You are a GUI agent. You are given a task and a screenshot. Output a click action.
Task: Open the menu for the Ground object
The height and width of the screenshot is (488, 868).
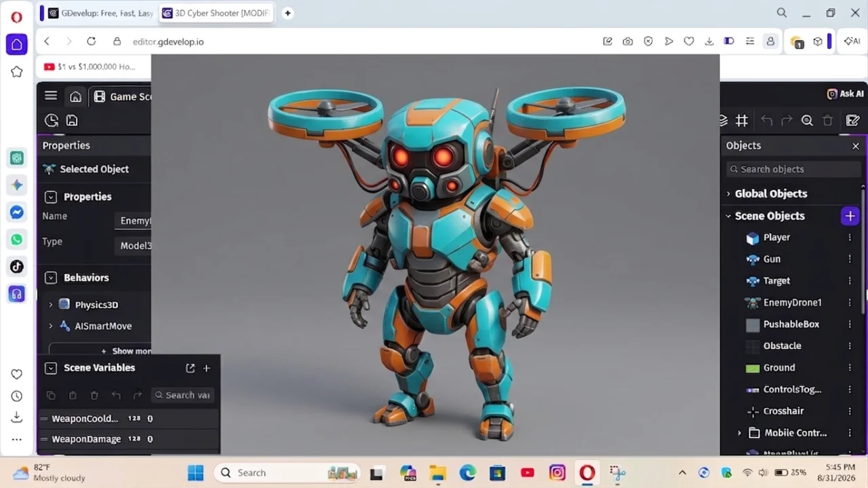pyautogui.click(x=850, y=368)
